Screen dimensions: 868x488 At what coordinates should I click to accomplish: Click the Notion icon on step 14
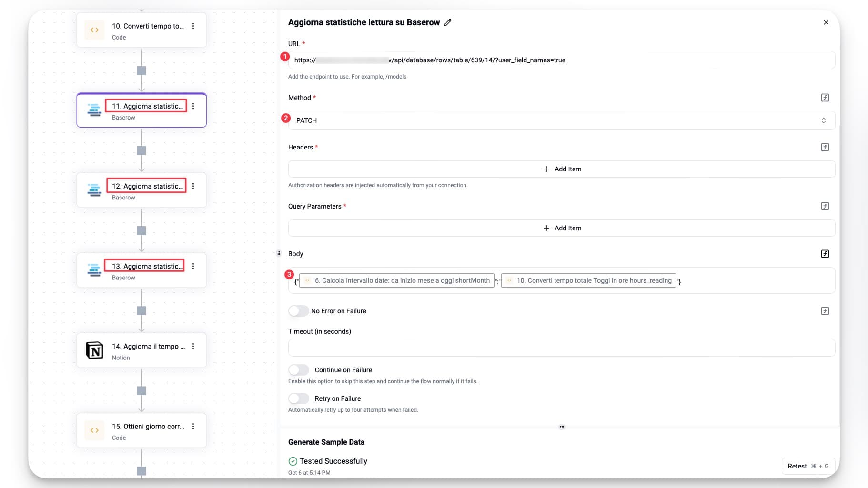(94, 350)
